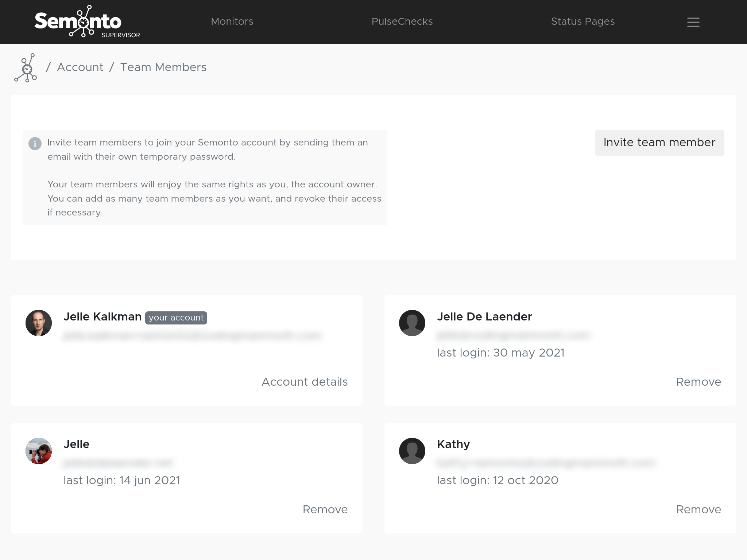This screenshot has height=560, width=747.
Task: Select the Jelle De Laender name heading
Action: 484,316
